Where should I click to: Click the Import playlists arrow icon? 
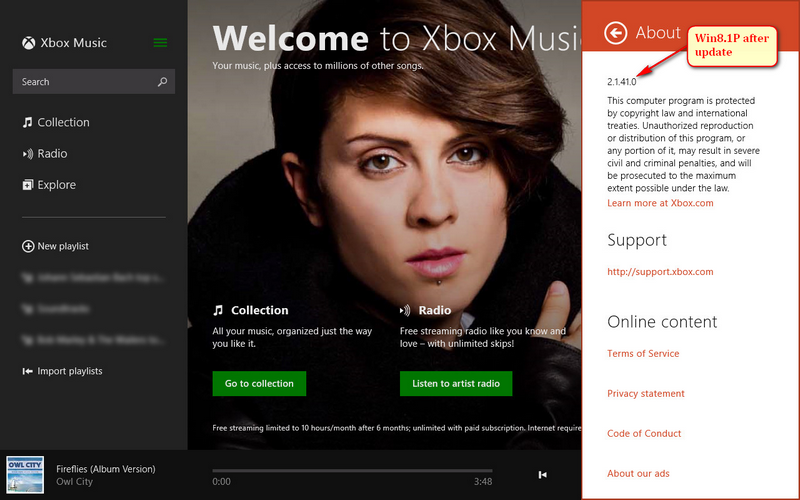(x=28, y=371)
